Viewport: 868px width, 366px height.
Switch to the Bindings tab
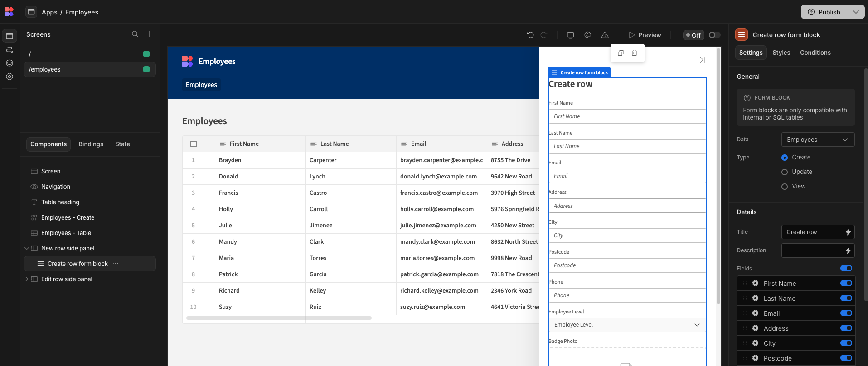pos(91,144)
